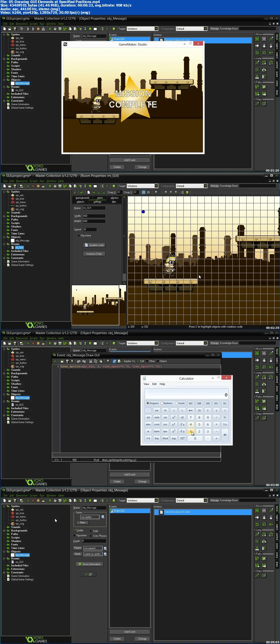Click the equals key on Calculator
280x644 pixels.
click(225, 435)
